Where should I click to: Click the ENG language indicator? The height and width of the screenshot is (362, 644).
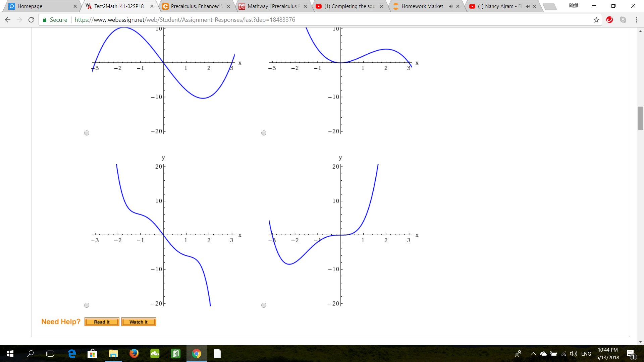coord(586,354)
